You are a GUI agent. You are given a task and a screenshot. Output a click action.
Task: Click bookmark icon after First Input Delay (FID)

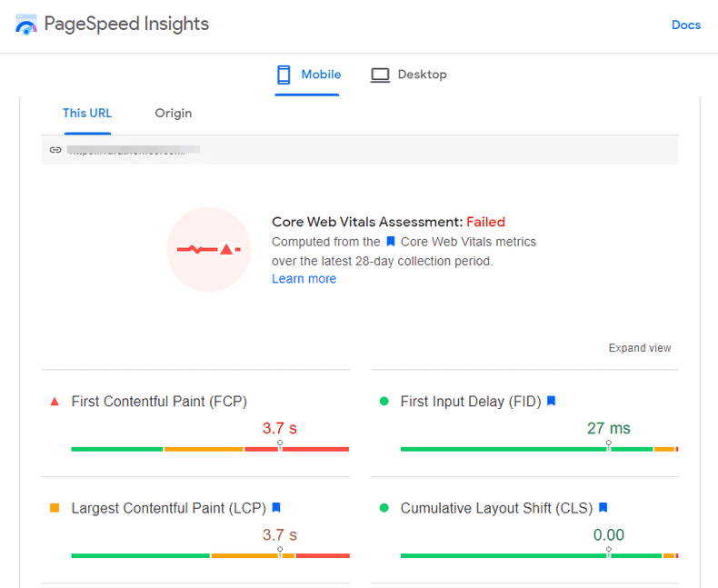(x=552, y=401)
